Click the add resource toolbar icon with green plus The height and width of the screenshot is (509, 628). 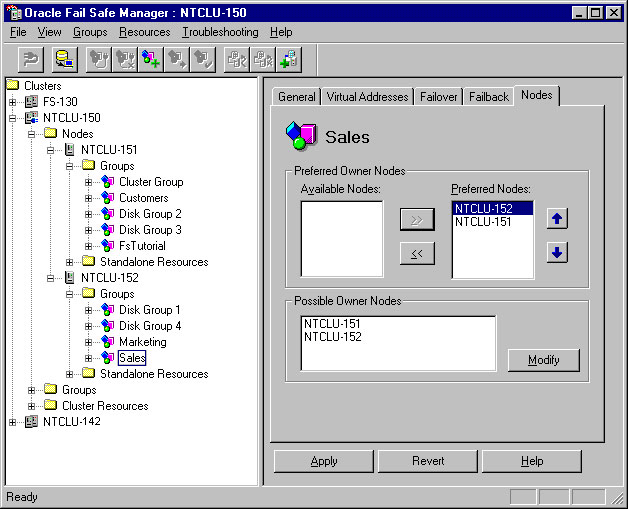[x=289, y=60]
